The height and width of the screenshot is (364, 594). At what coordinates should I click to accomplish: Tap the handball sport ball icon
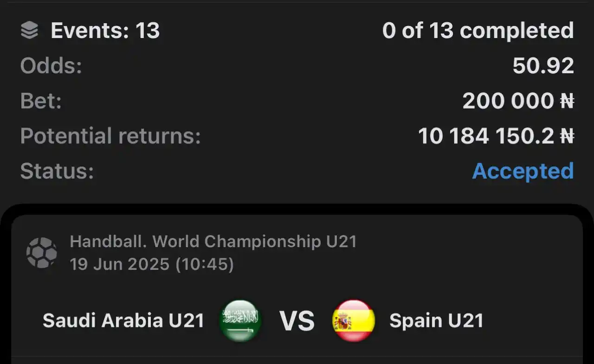tap(42, 253)
